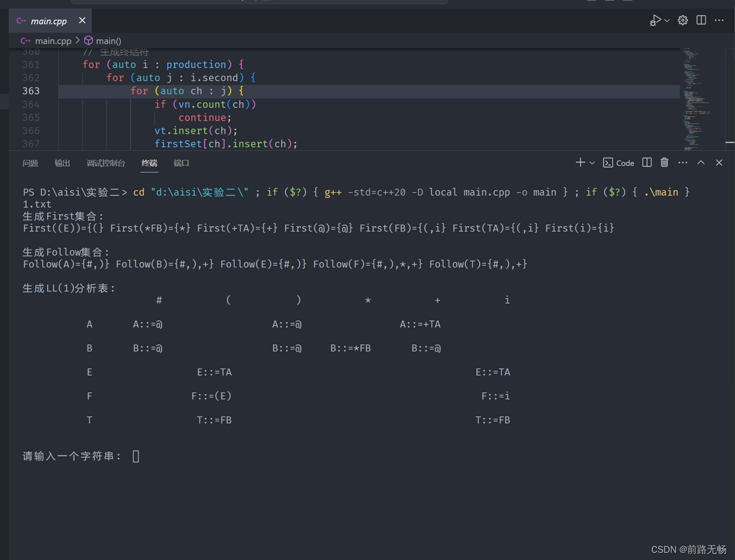Click 'vt.insert(ch);' on line 366

[x=196, y=130]
